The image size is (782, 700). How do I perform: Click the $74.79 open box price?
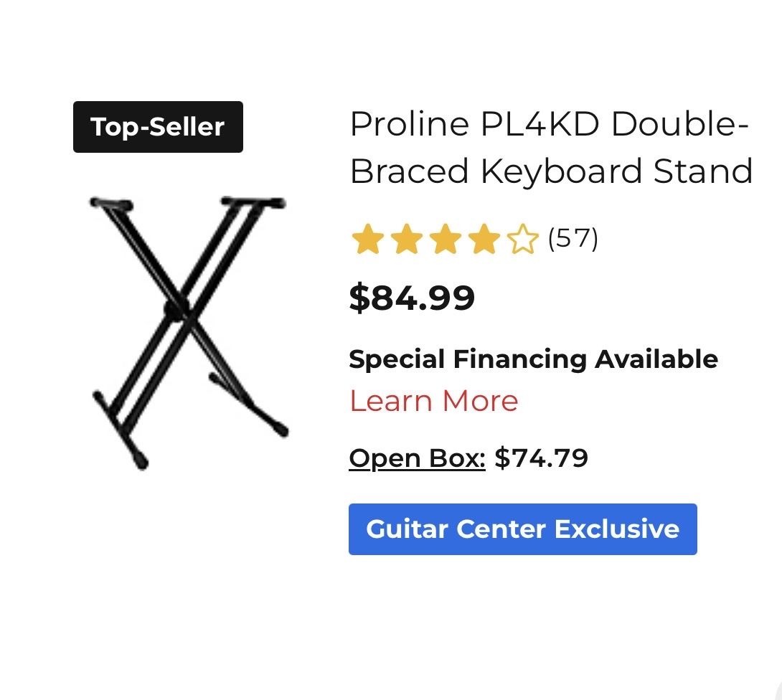point(542,458)
